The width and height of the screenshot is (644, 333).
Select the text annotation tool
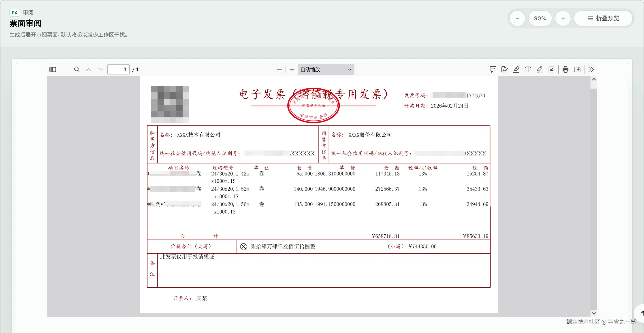pyautogui.click(x=528, y=70)
